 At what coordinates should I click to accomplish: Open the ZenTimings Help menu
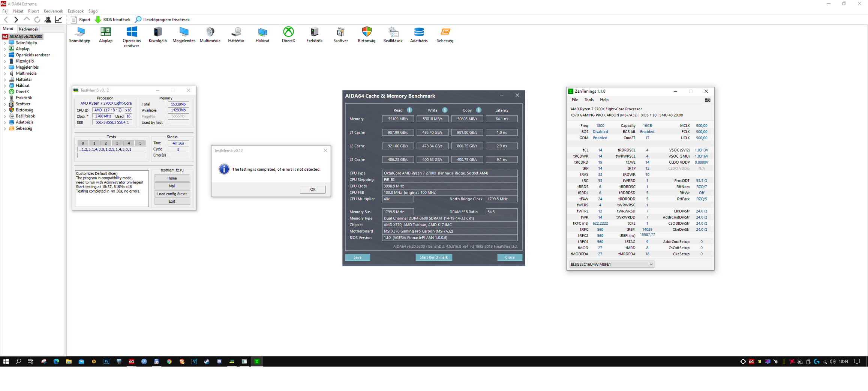[x=604, y=100]
